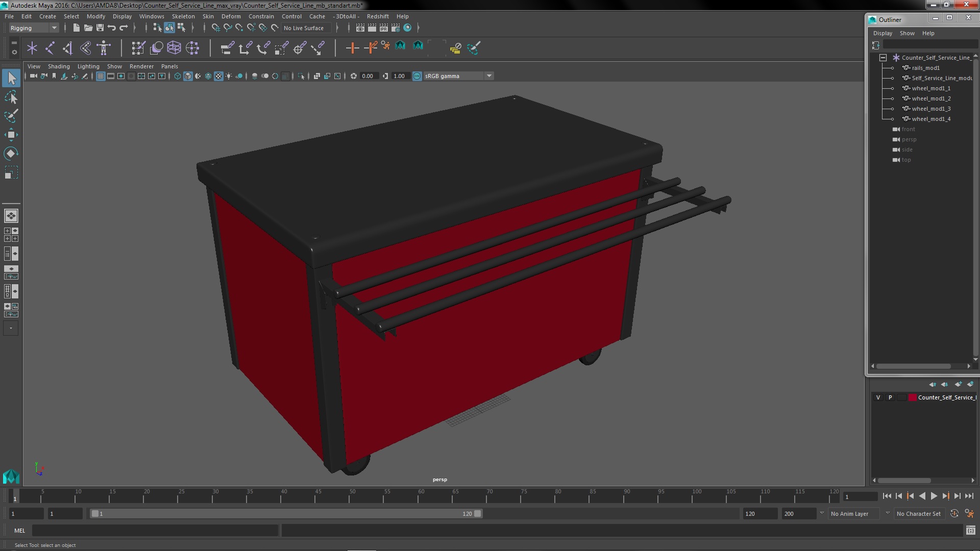Activate the Lasso select tool
The height and width of the screenshot is (551, 980).
(x=11, y=97)
